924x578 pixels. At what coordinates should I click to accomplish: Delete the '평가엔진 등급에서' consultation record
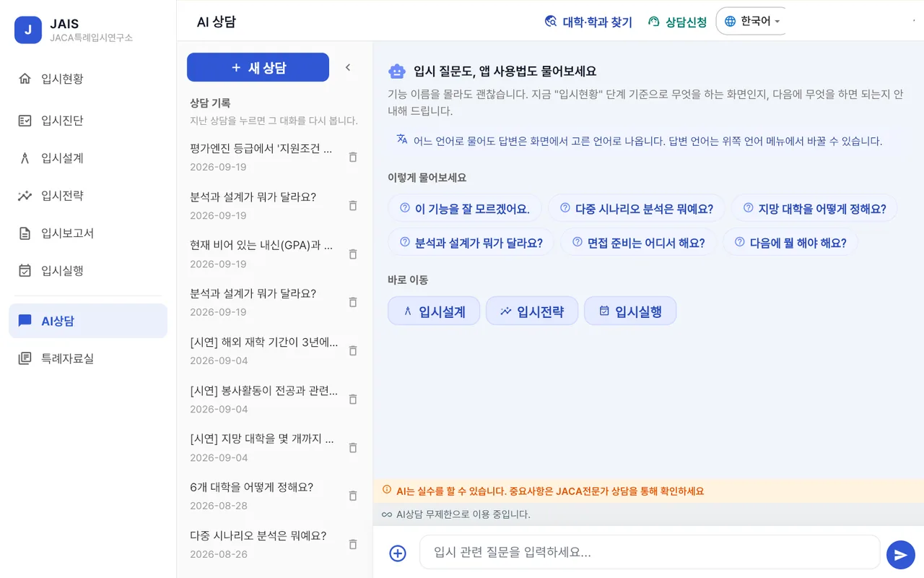pos(353,157)
